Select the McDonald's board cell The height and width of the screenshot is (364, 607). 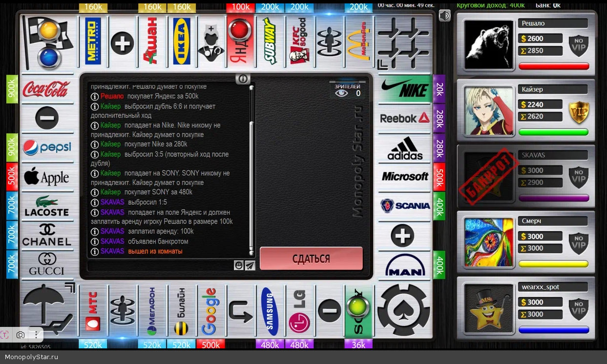tap(359, 41)
